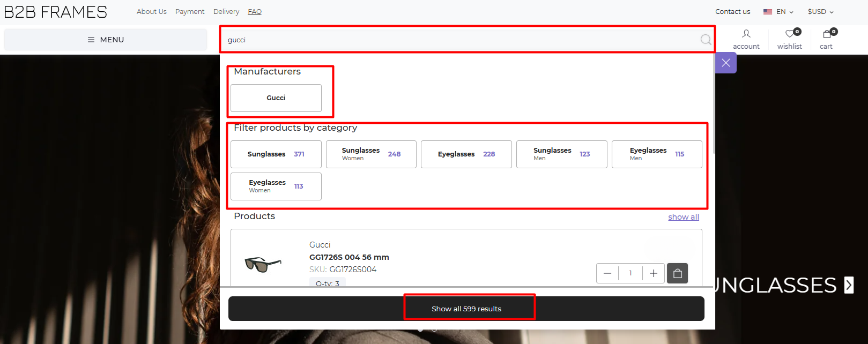Open Delivery page link

pyautogui.click(x=226, y=11)
